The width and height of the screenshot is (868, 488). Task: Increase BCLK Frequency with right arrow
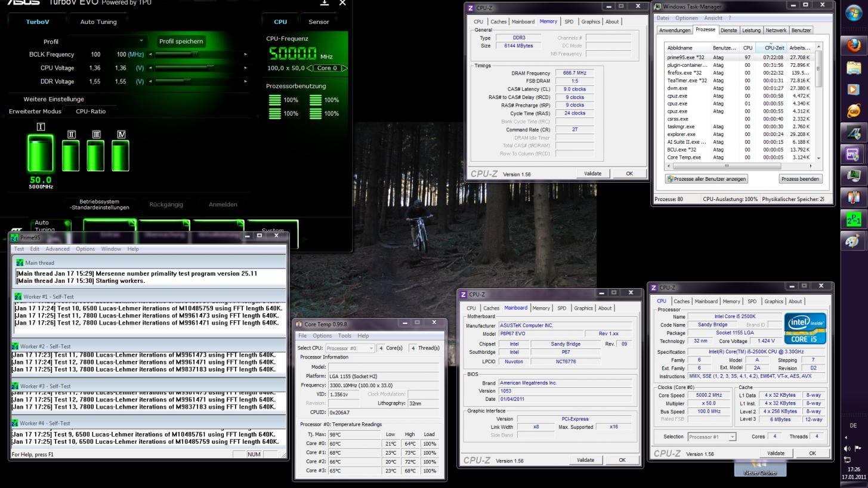point(245,54)
